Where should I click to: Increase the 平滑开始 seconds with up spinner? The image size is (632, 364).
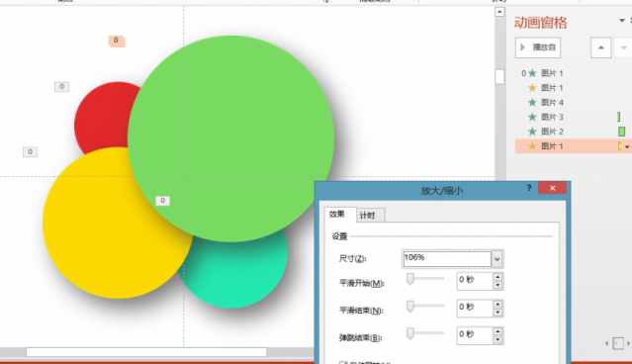coord(497,277)
